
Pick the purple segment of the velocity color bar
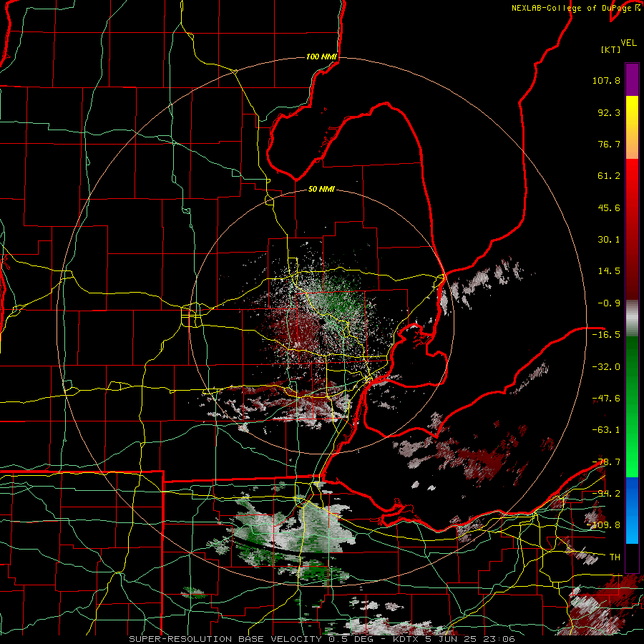point(632,79)
